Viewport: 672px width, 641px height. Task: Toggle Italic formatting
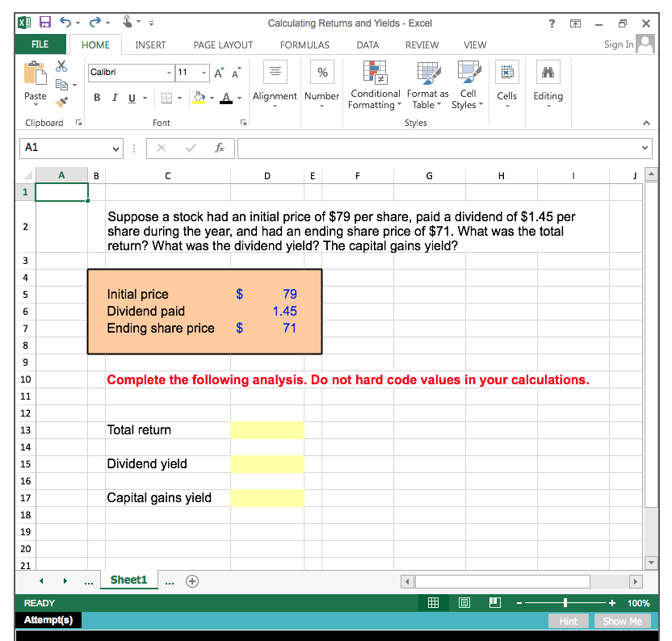[113, 97]
